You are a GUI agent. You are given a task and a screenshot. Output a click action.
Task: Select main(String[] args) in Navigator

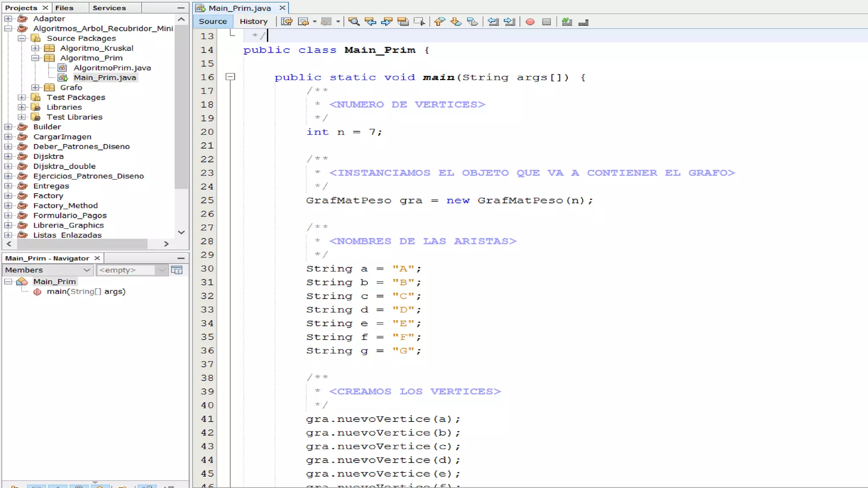click(86, 291)
